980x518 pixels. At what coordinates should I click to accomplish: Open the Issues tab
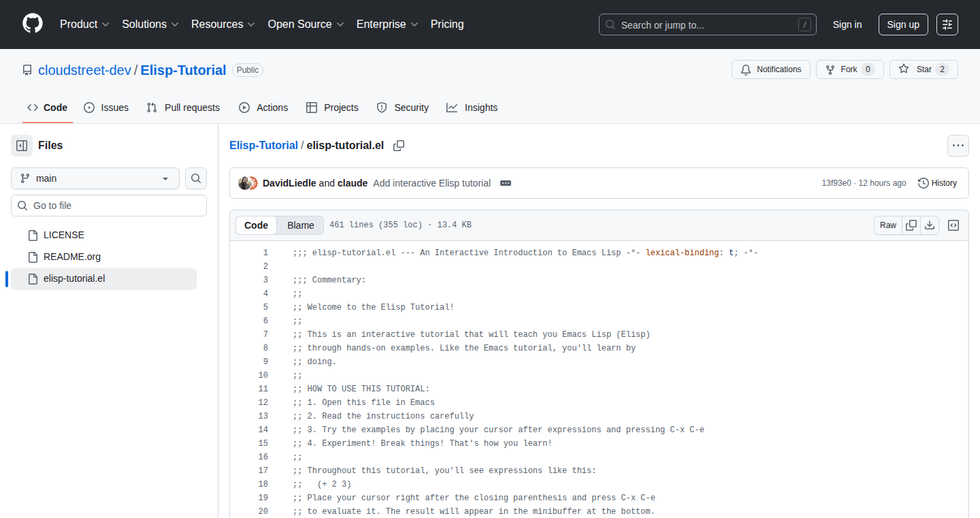click(106, 108)
